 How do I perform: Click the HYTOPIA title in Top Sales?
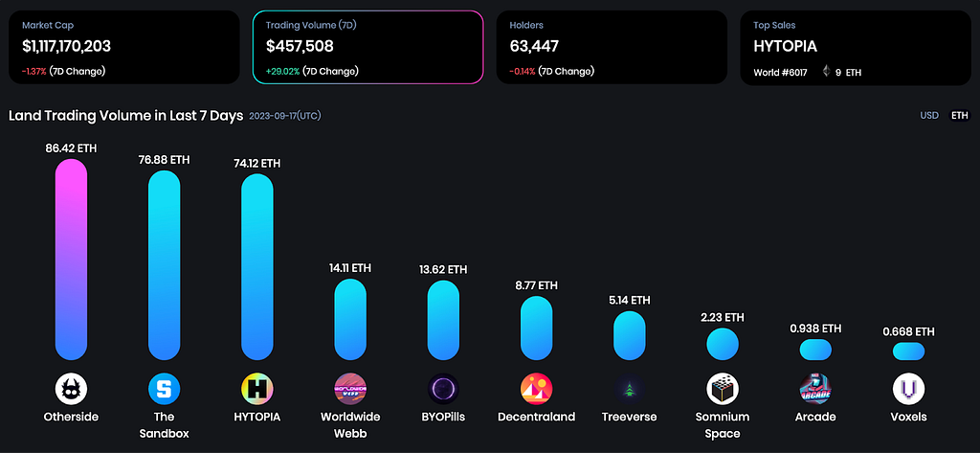click(x=786, y=46)
